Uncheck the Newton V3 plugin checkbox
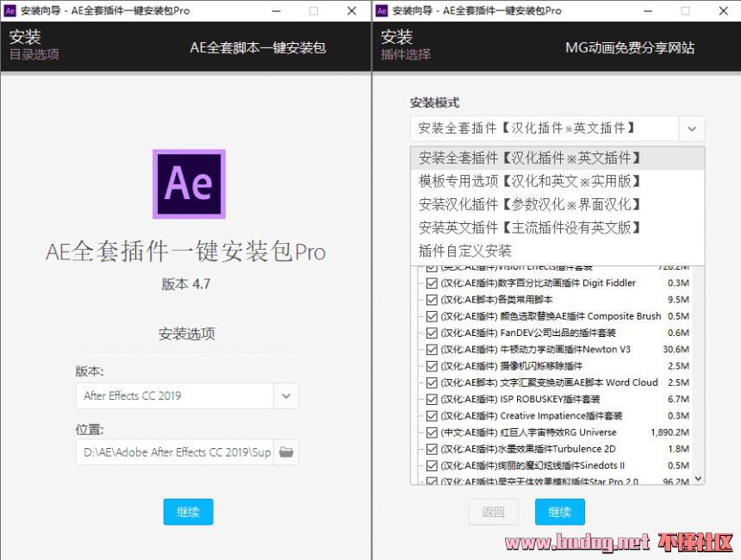 click(432, 350)
